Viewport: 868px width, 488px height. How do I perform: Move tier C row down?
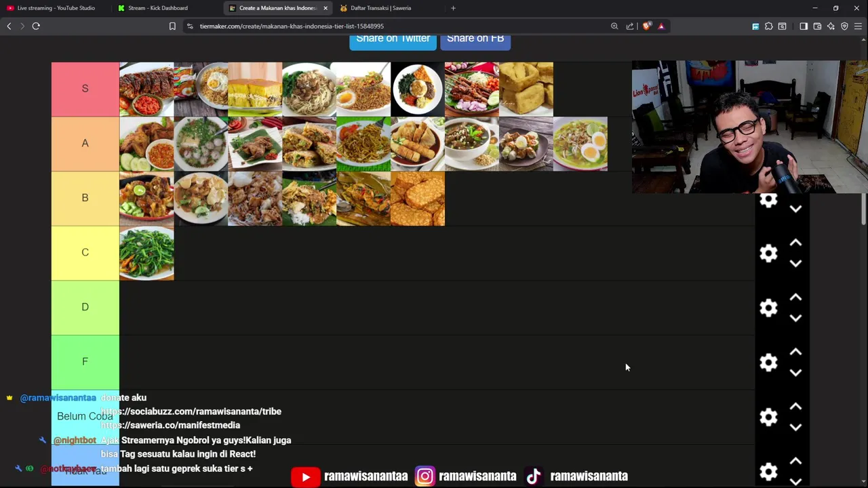click(x=795, y=264)
